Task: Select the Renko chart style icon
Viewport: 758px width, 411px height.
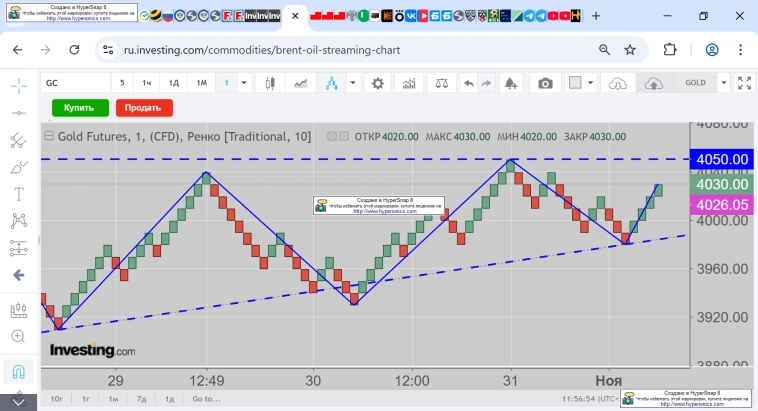Action: pos(332,83)
